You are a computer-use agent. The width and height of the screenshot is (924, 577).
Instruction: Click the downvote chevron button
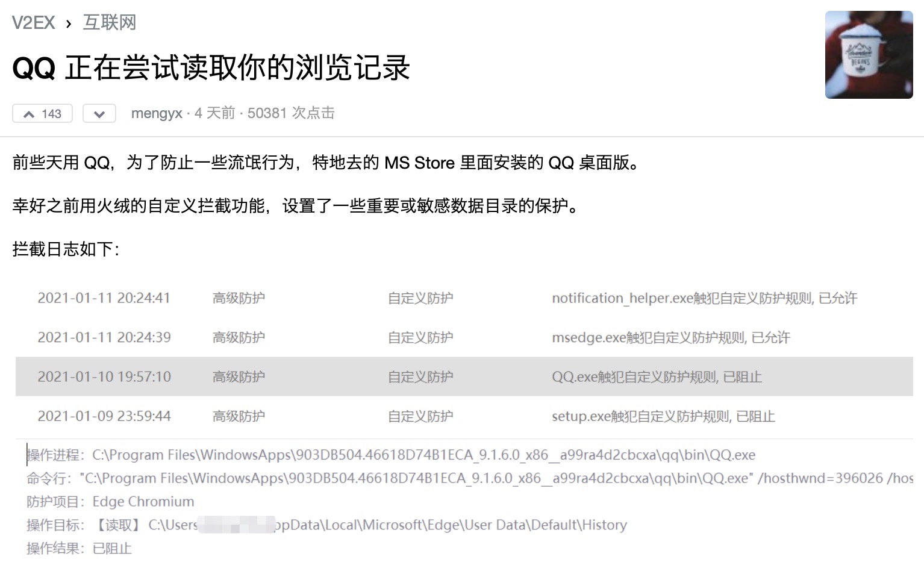[99, 114]
